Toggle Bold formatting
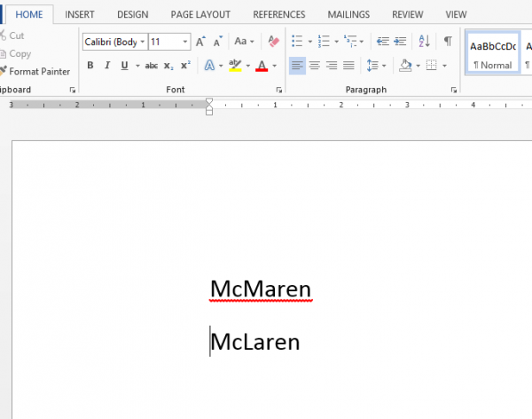This screenshot has height=419, width=532. (90, 65)
